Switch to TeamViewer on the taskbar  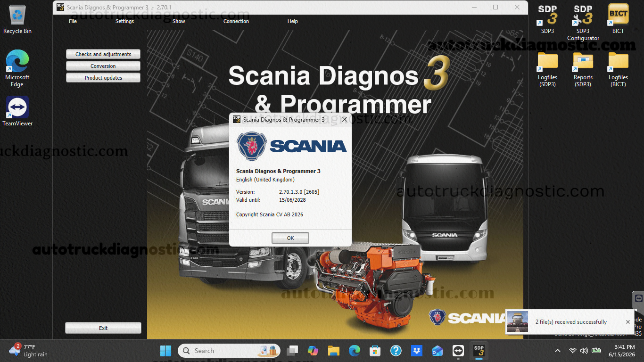[x=458, y=351]
